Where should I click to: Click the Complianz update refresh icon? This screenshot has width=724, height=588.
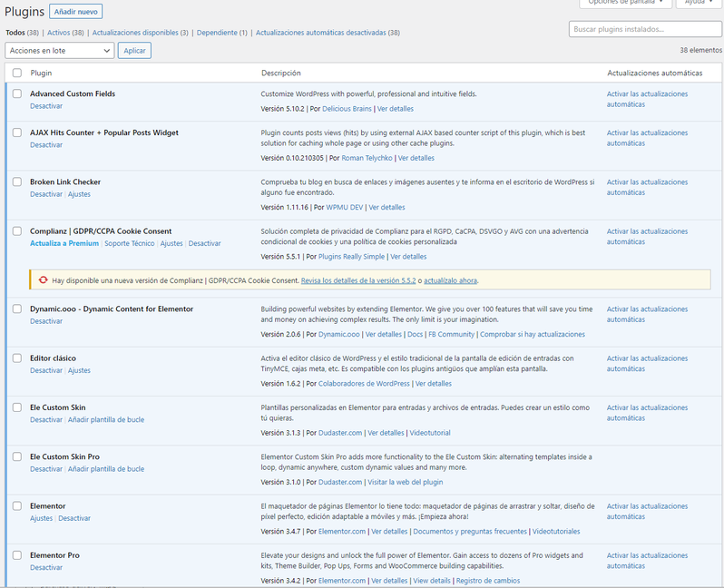click(43, 280)
